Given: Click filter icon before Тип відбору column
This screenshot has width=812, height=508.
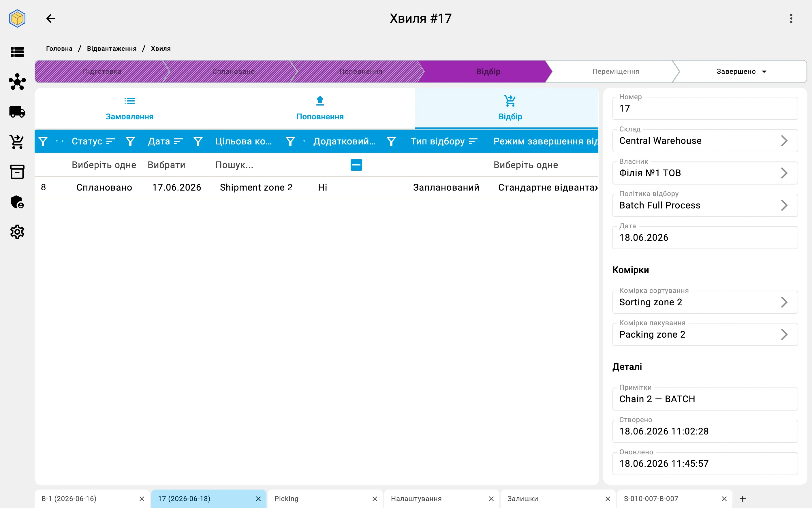Looking at the screenshot, I should tap(391, 141).
